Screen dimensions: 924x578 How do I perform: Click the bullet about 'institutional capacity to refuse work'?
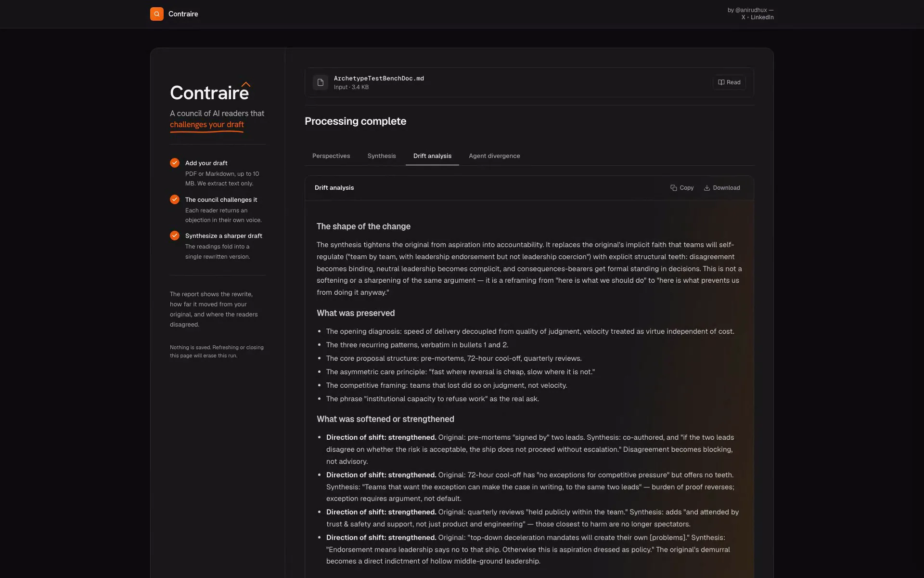tap(433, 399)
